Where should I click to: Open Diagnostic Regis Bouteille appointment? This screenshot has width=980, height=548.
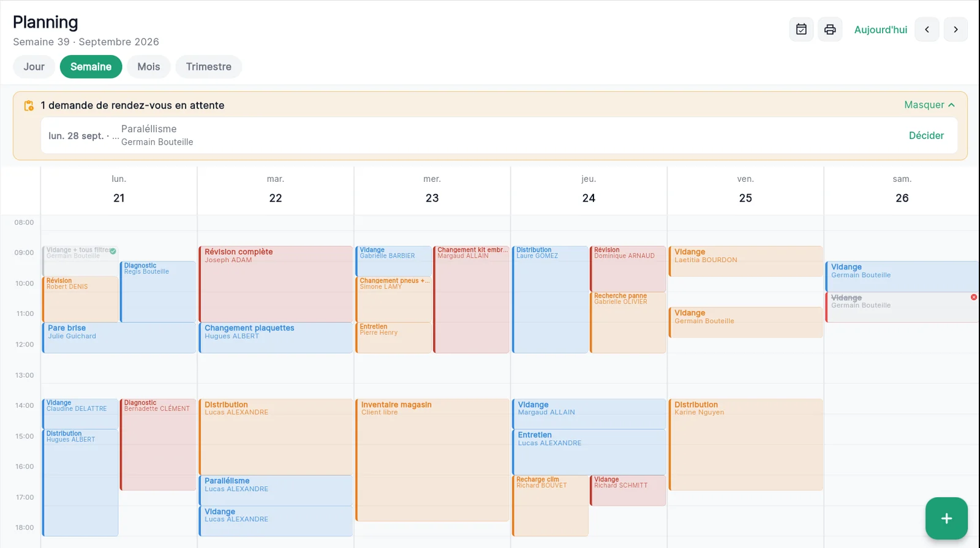[x=158, y=292]
